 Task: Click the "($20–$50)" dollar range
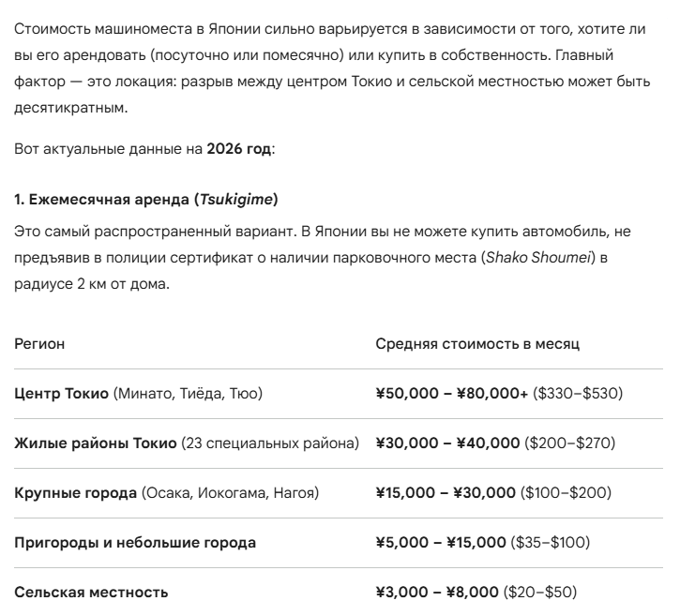coord(540,592)
